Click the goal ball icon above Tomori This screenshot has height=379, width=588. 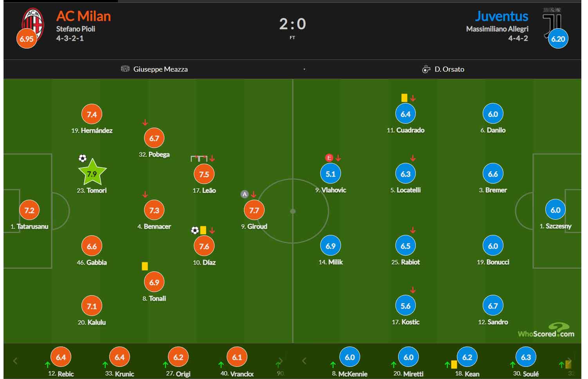coord(82,158)
